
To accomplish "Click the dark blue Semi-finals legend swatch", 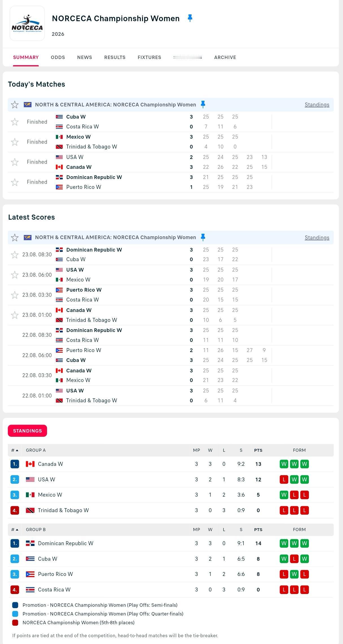I will (x=15, y=605).
